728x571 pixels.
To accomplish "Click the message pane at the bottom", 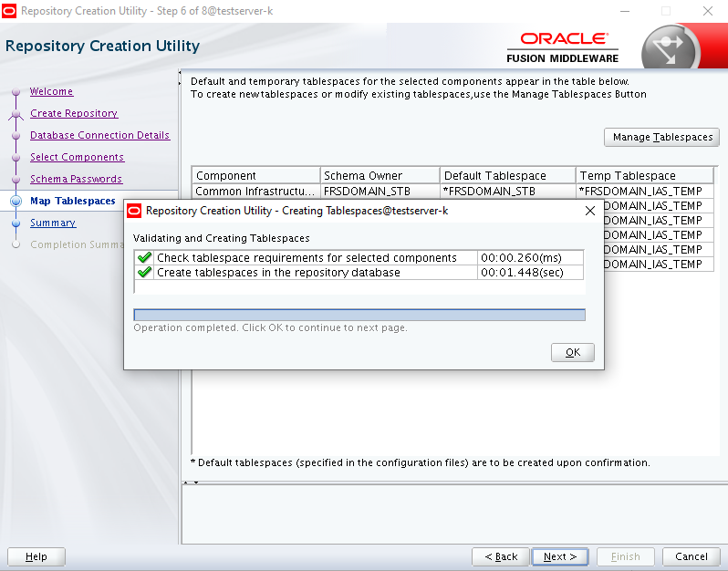I will click(454, 514).
